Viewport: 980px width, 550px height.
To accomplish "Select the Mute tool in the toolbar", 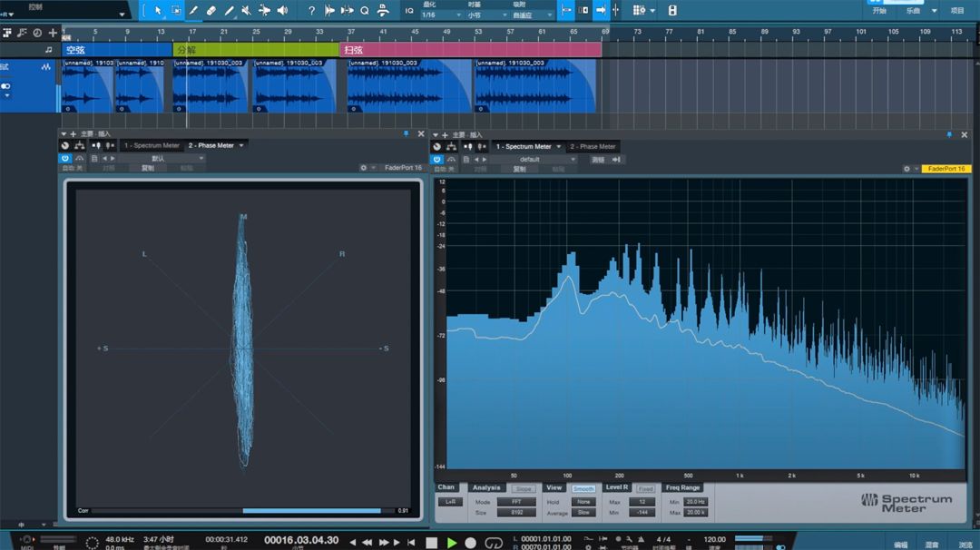I will click(x=246, y=11).
